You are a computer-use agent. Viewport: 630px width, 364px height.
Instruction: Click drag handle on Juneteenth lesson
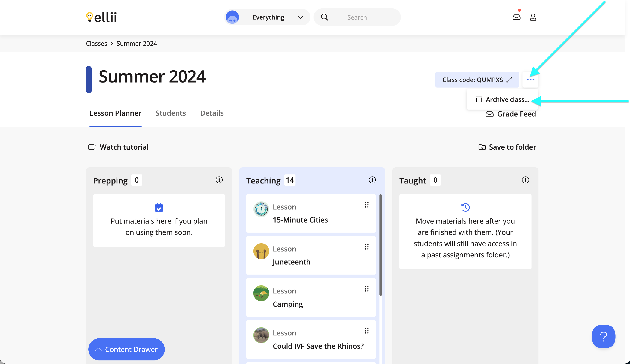(x=366, y=247)
